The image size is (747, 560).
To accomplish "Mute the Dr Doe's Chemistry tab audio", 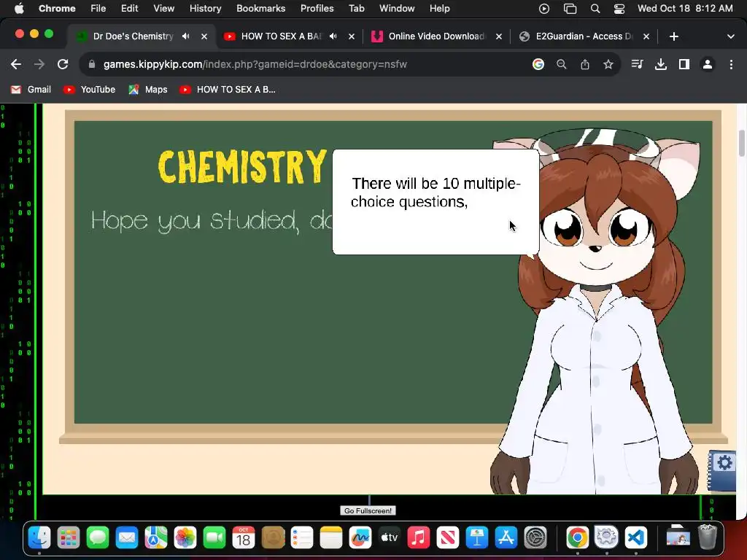I will [186, 36].
